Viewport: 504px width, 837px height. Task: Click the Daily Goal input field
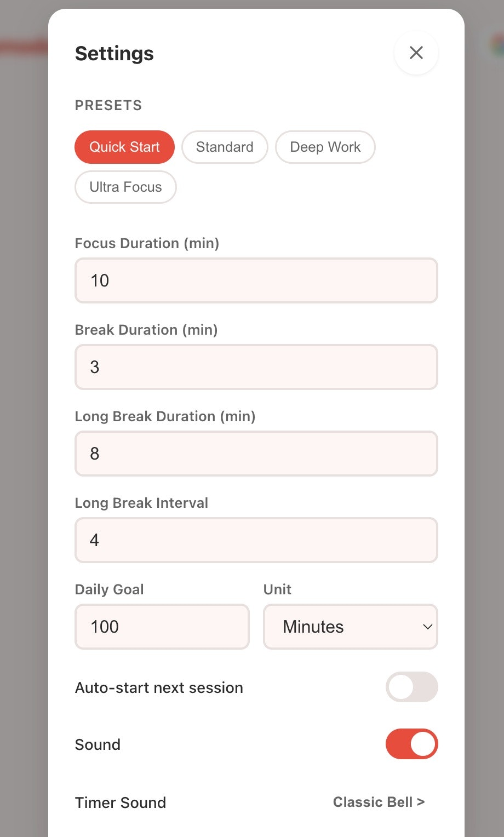click(x=162, y=627)
